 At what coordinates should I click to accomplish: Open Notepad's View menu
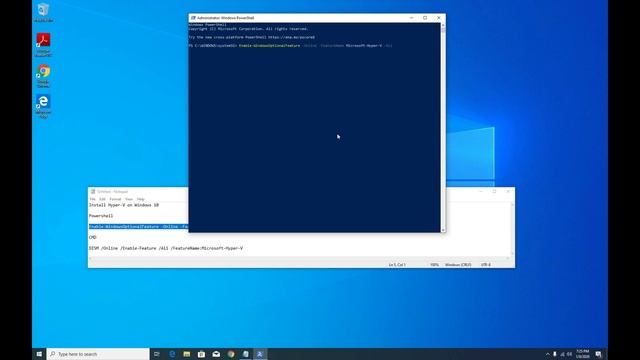[129, 199]
